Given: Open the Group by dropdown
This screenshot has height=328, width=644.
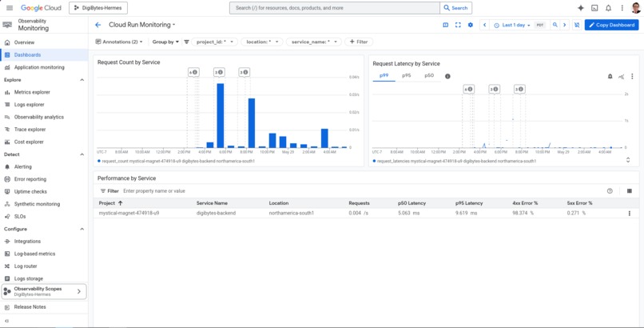Looking at the screenshot, I should click(x=165, y=42).
